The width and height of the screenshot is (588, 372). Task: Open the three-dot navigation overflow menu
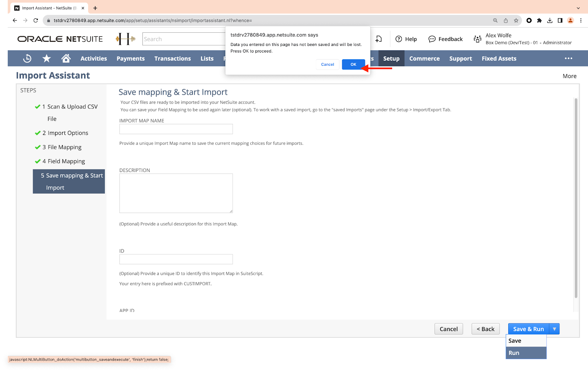click(x=569, y=58)
